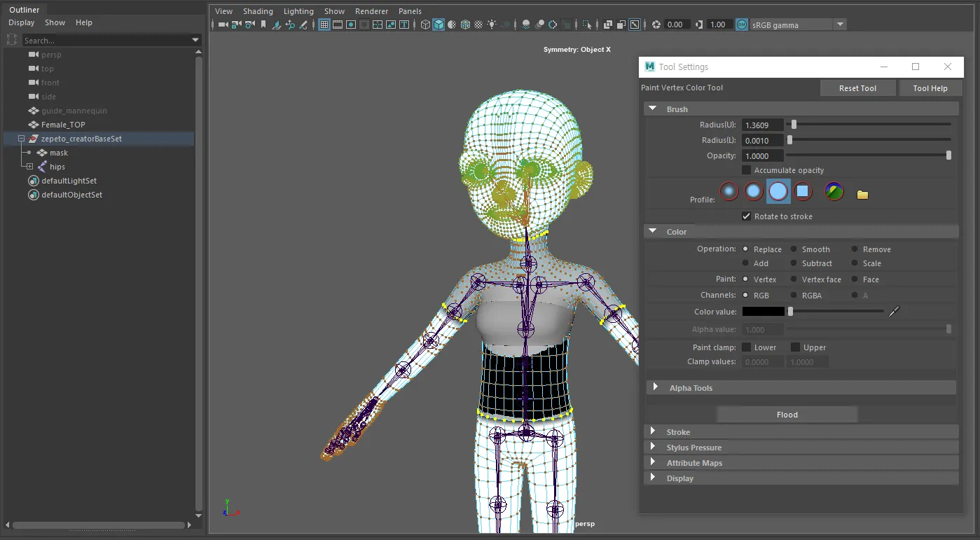
Task: Select the Subtract operation radio button
Action: [794, 263]
